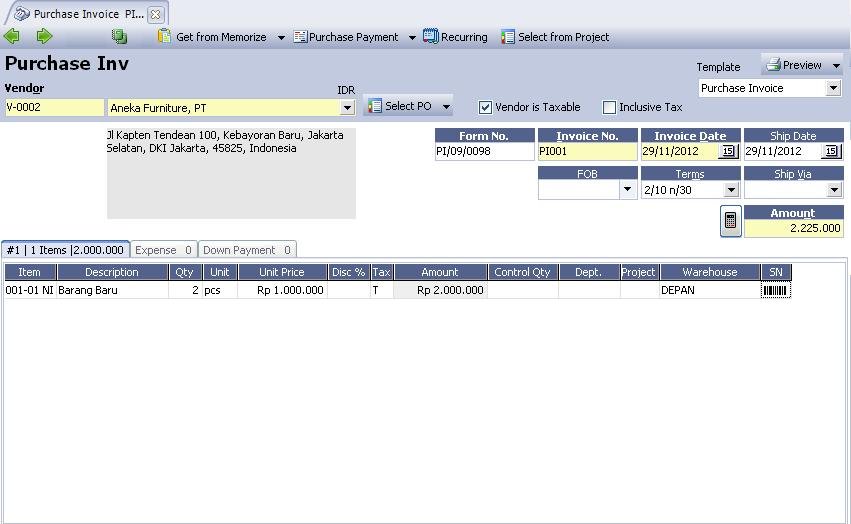Expand the Get from Memorize dropdown arrow
Viewport: 851px width, 524px height.
point(281,37)
